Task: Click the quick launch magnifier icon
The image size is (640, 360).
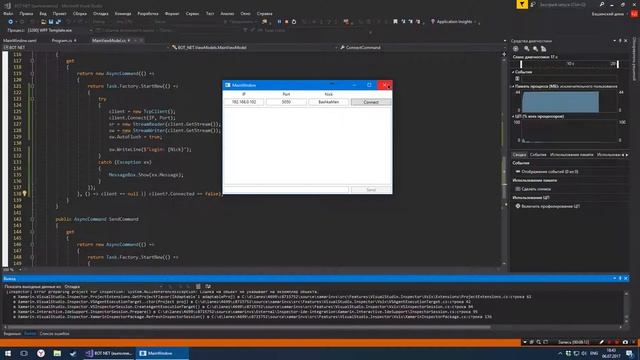Action: click(602, 4)
